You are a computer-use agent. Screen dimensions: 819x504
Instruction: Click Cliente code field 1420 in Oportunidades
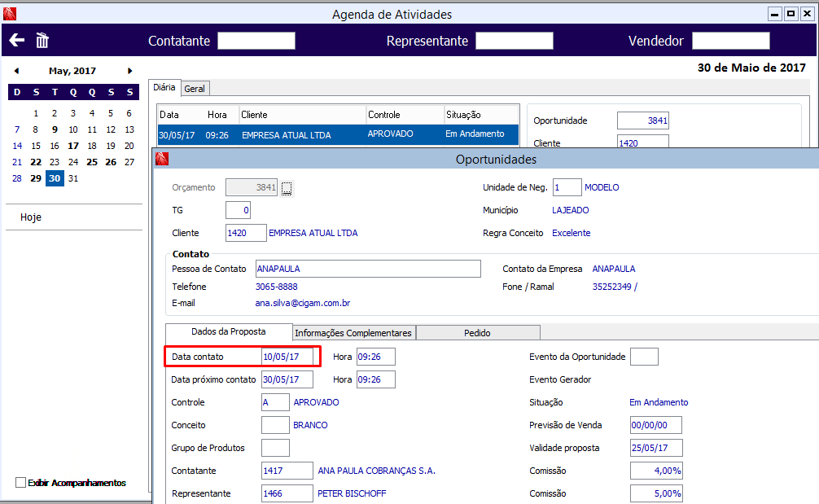point(246,233)
